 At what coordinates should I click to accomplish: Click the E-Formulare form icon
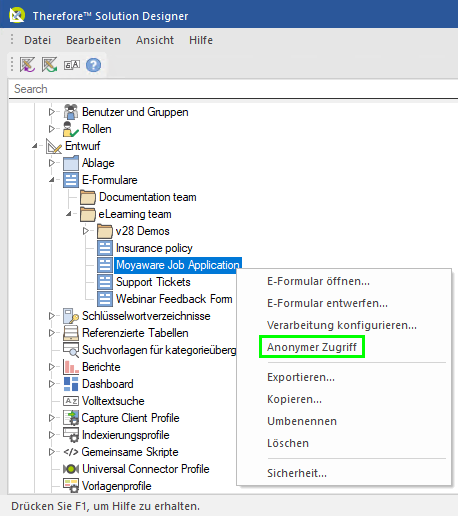coord(71,180)
